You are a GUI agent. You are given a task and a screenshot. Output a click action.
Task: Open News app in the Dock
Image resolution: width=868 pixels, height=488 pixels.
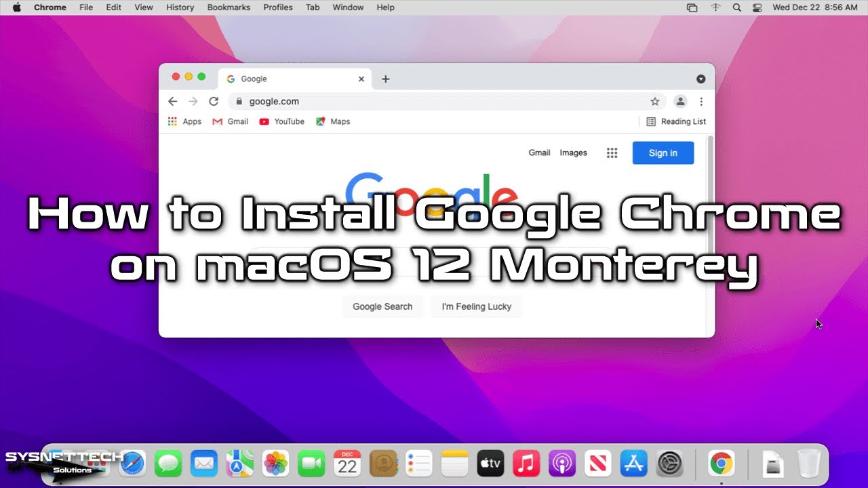(x=599, y=464)
